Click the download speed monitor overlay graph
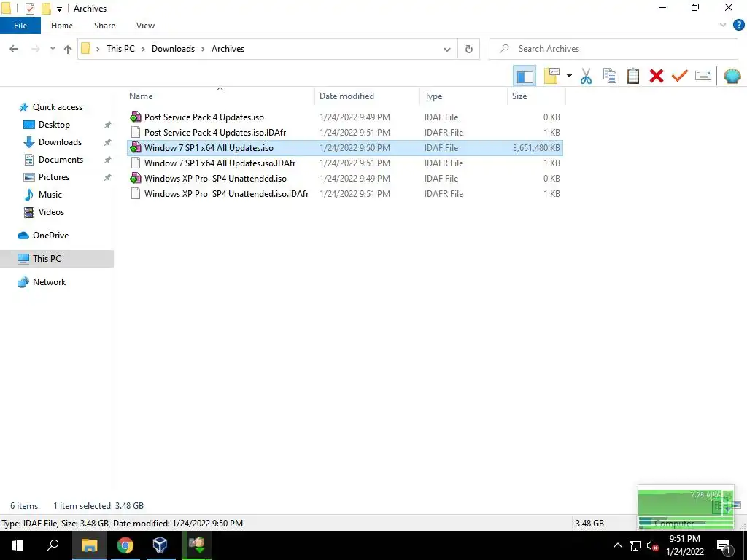The width and height of the screenshot is (747, 560). (686, 507)
